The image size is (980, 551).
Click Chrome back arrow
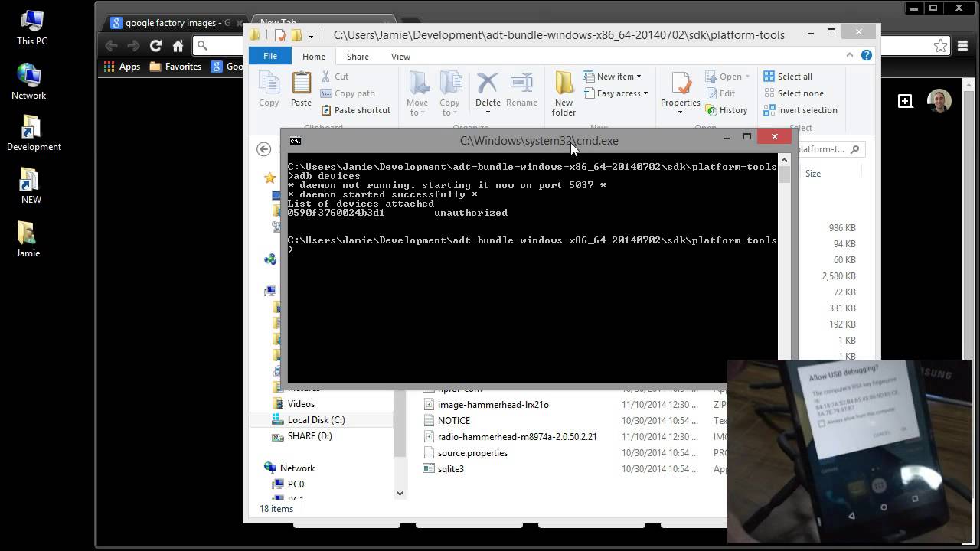click(112, 46)
